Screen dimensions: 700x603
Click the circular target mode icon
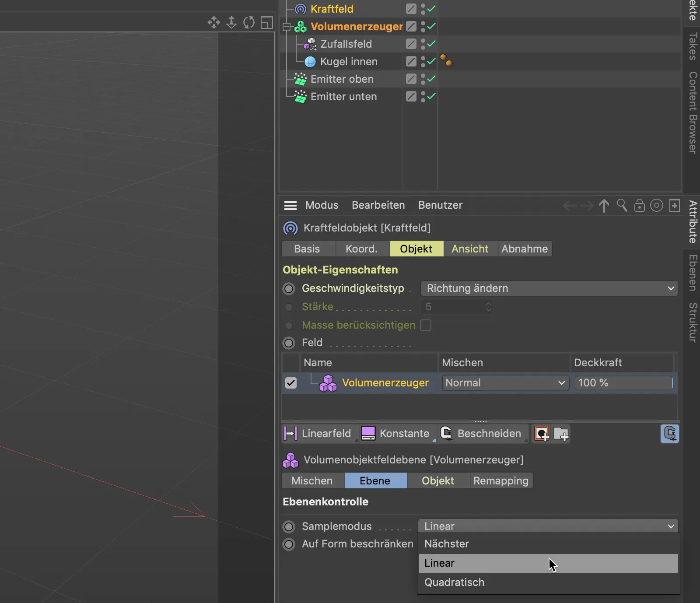(657, 205)
